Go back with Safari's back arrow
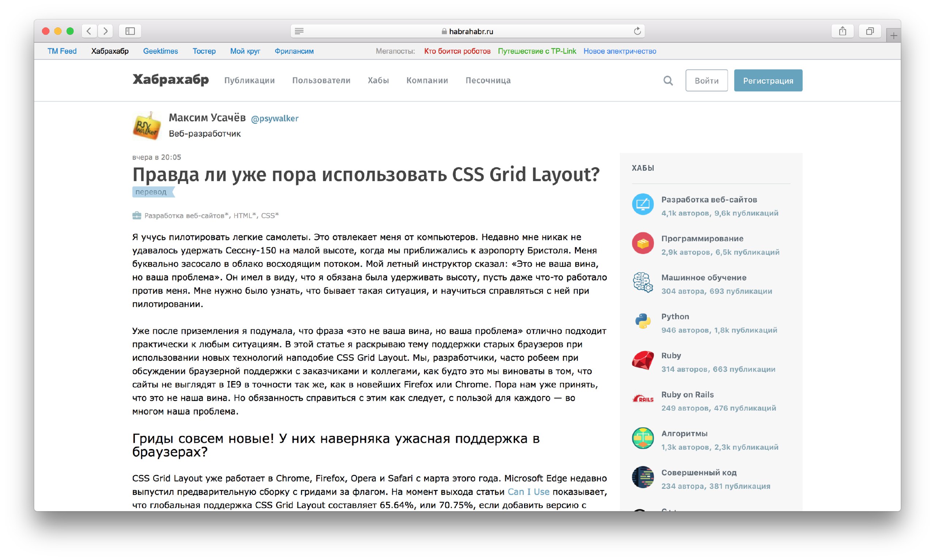The width and height of the screenshot is (935, 560). (89, 31)
